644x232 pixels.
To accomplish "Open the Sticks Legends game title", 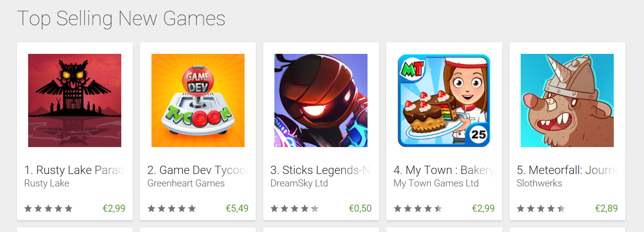I will click(x=320, y=170).
